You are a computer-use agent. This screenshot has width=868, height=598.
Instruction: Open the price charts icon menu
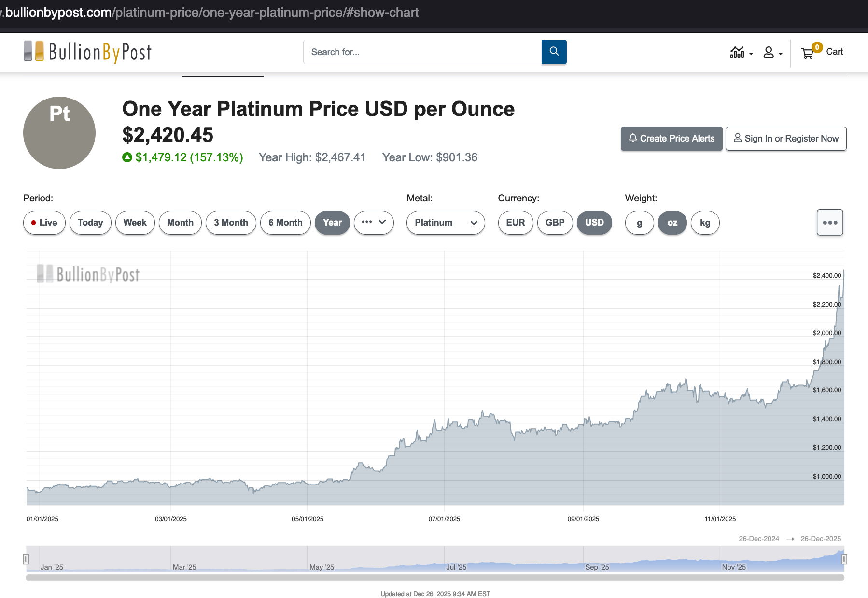tap(741, 52)
